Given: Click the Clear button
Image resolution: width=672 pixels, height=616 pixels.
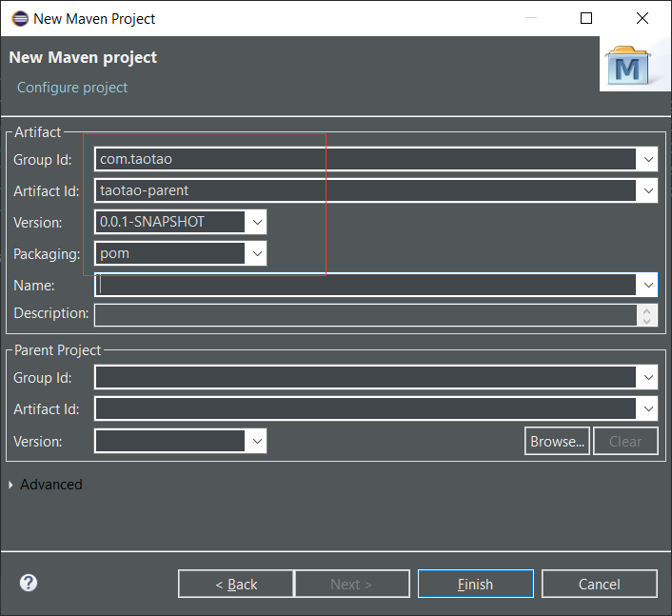Looking at the screenshot, I should (x=625, y=441).
